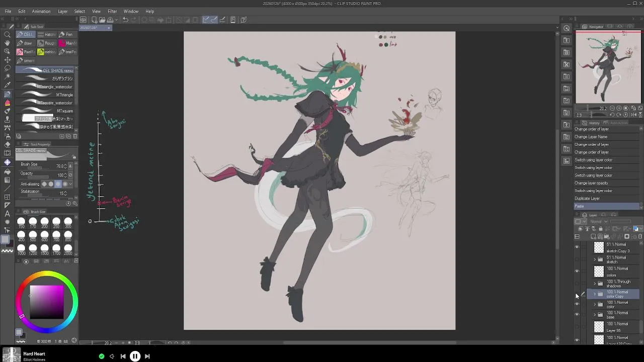Click the lock layer icon
Screen dimensions: 644x362
coord(600,229)
